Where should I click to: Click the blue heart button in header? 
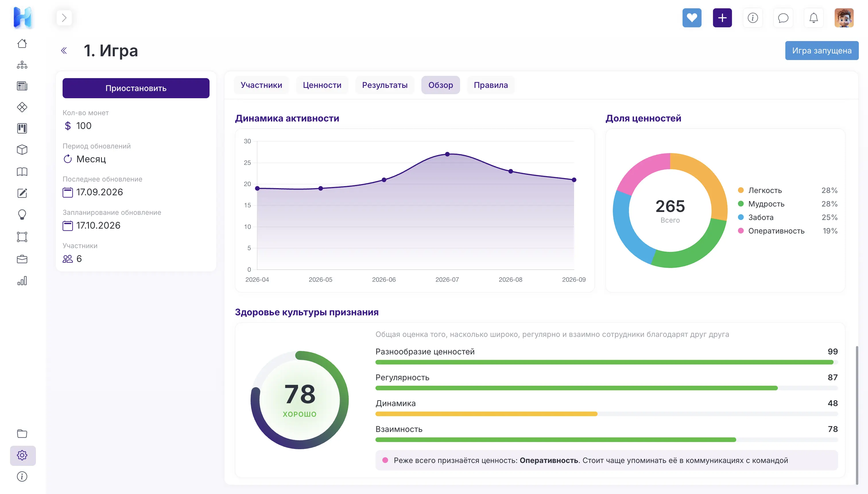point(692,18)
